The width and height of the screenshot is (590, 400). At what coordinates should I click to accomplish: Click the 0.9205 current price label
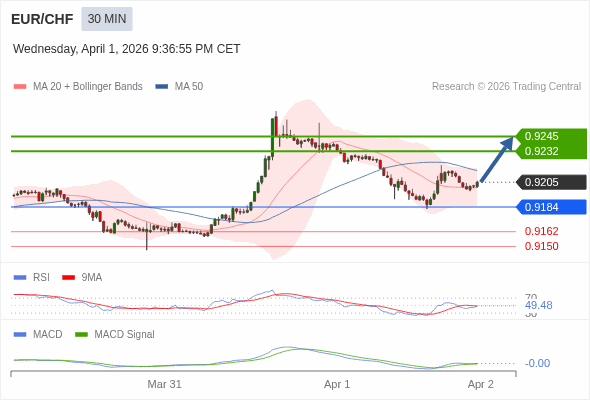tap(551, 182)
